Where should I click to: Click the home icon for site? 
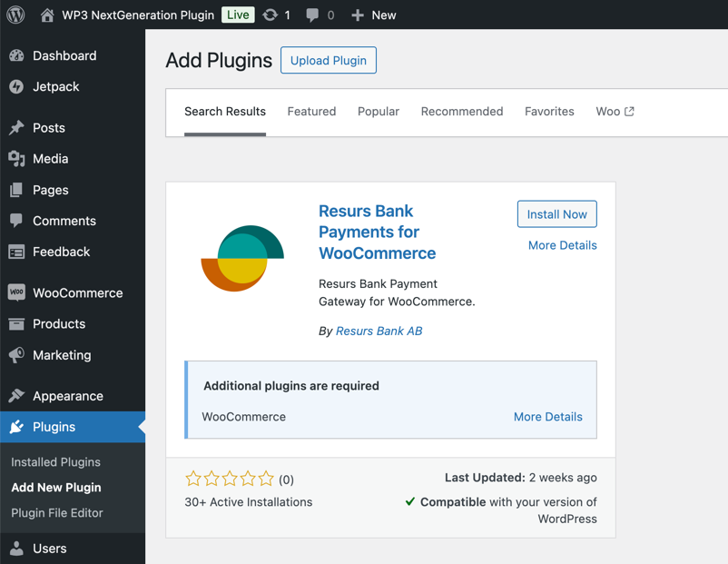pos(47,15)
